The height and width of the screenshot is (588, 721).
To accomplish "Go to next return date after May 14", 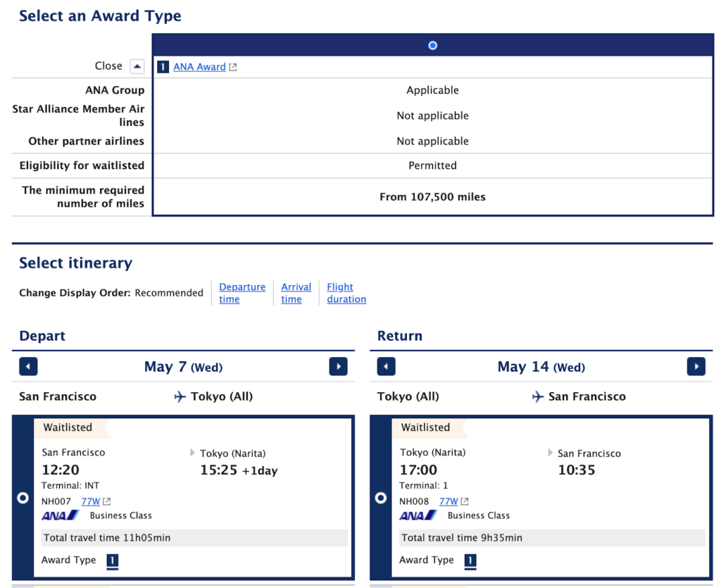I will 696,366.
